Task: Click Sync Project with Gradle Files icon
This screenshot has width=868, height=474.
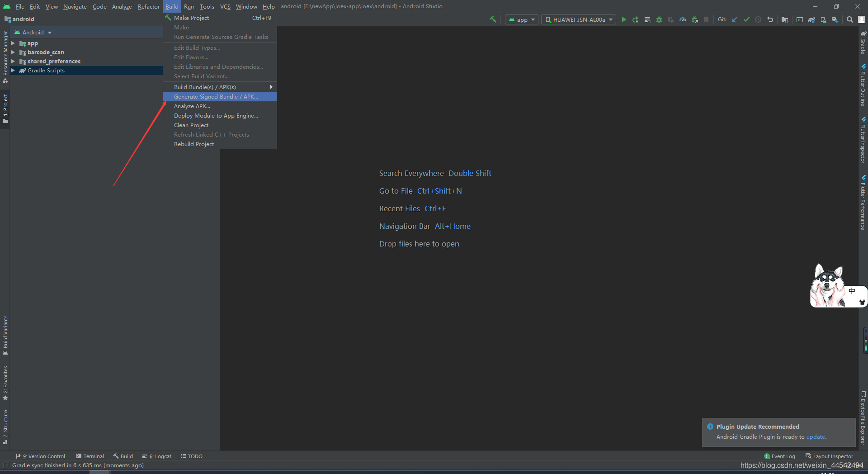Action: click(x=811, y=19)
